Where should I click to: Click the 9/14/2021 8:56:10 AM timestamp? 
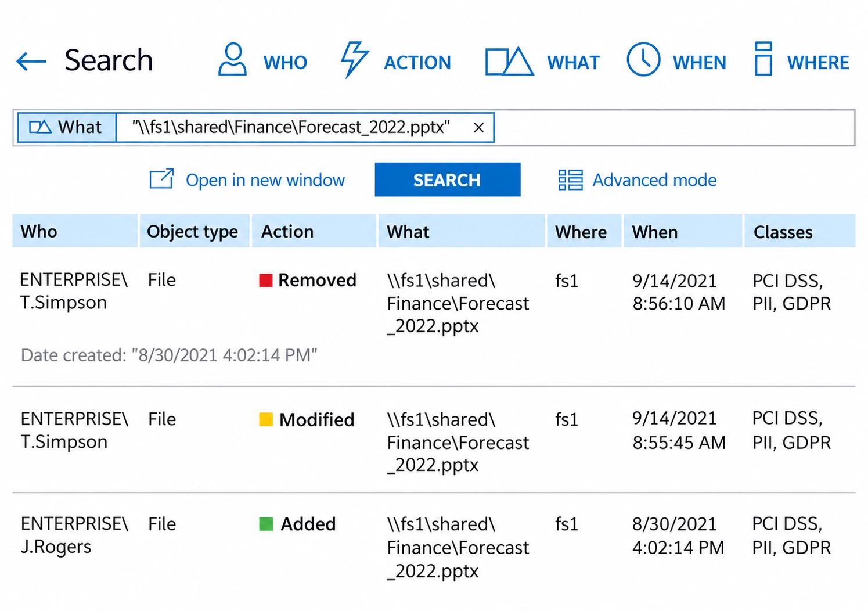pyautogui.click(x=679, y=292)
